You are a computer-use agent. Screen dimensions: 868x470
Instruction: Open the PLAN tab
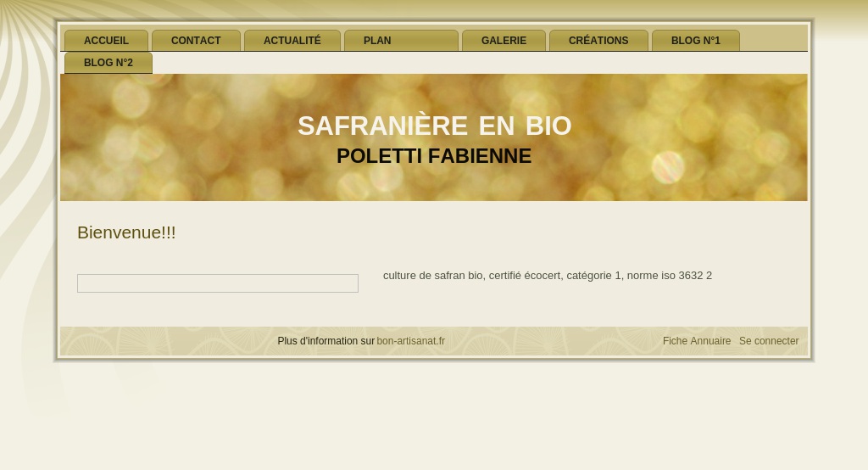pyautogui.click(x=401, y=41)
